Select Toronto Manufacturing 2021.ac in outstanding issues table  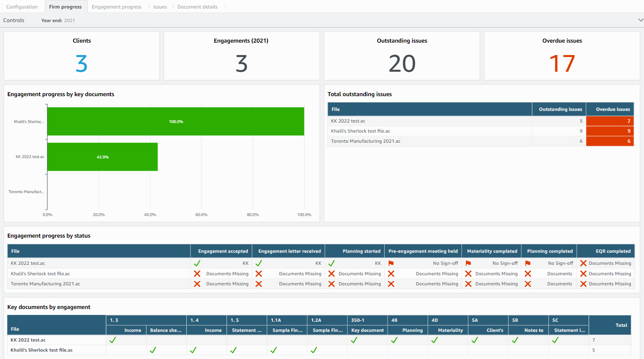(366, 141)
